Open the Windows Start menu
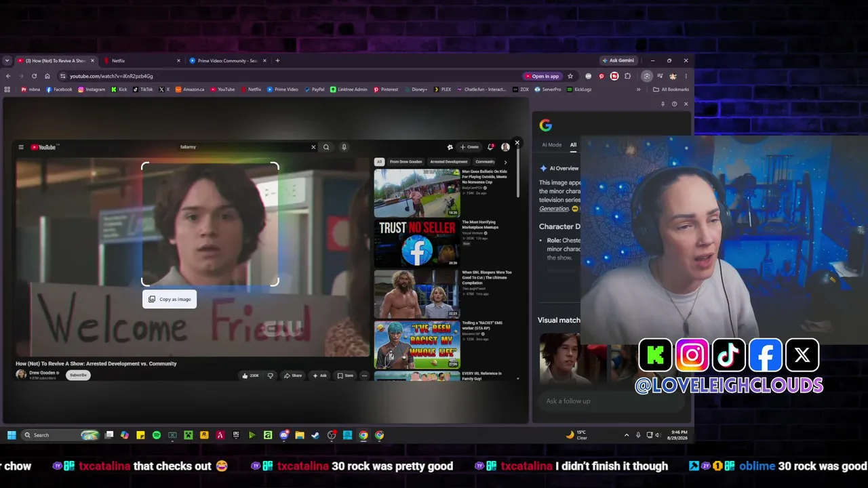 tap(12, 435)
